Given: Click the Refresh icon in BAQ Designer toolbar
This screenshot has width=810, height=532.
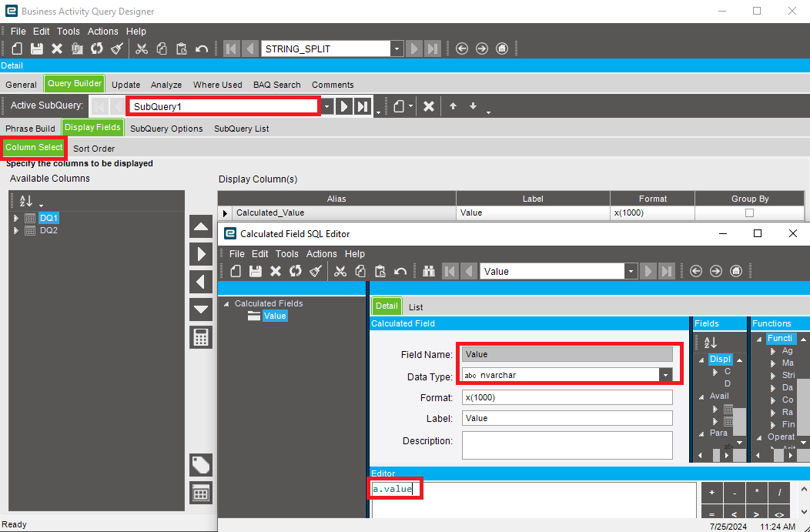Looking at the screenshot, I should pyautogui.click(x=96, y=49).
